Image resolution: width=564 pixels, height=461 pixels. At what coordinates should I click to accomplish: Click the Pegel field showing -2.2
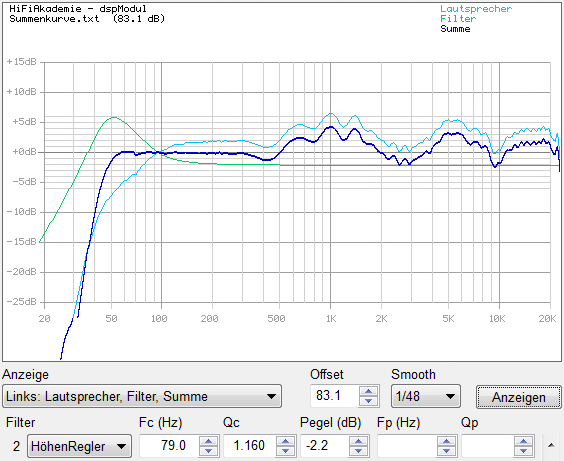tap(325, 446)
